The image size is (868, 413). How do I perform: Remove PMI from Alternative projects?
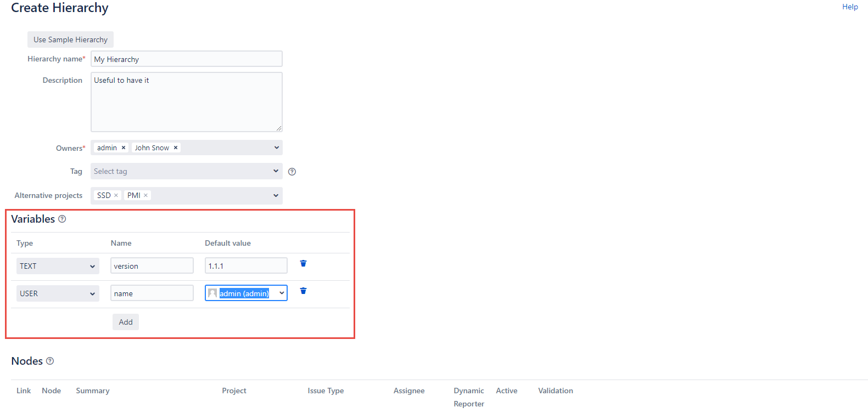[x=146, y=195]
